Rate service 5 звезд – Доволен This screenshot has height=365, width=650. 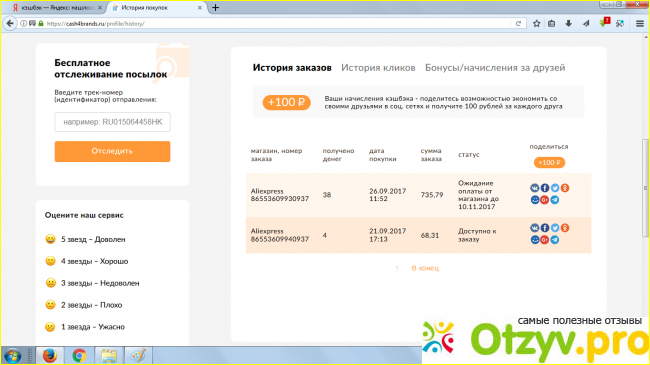tap(85, 239)
